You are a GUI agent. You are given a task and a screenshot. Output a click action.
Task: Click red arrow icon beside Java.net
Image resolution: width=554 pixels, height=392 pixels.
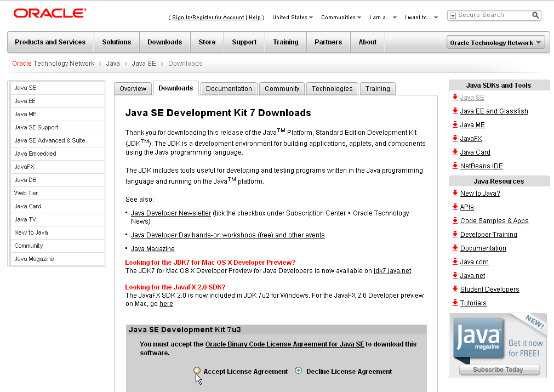pyautogui.click(x=455, y=276)
